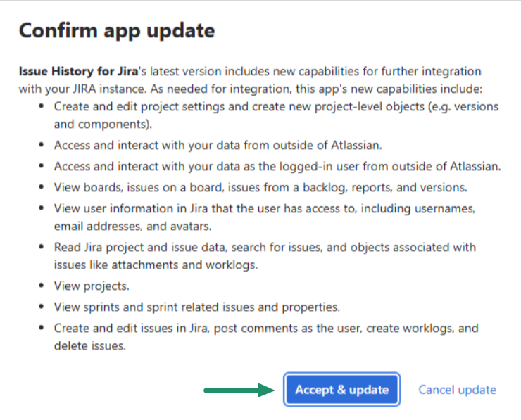Click the bullet dot beside View sprints
Screen dimensions: 521x420
pyautogui.click(x=42, y=307)
